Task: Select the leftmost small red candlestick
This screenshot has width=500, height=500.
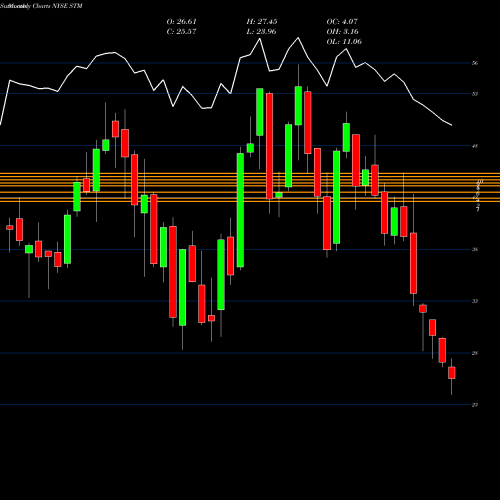Action: coord(10,227)
